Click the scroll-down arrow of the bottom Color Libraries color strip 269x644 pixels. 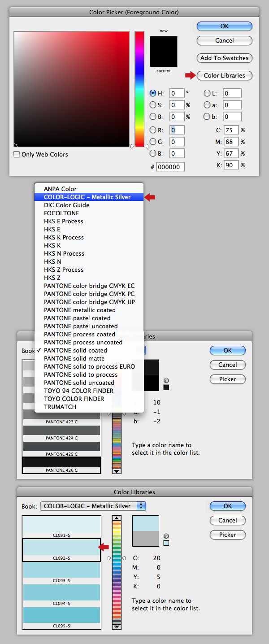(x=117, y=626)
